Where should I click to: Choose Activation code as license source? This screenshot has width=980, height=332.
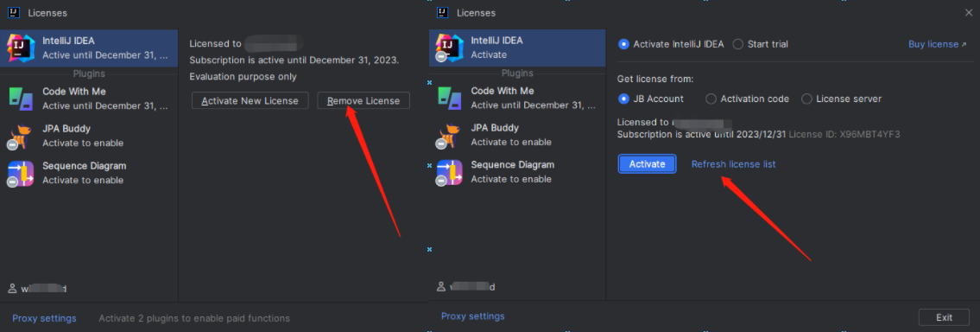point(747,99)
